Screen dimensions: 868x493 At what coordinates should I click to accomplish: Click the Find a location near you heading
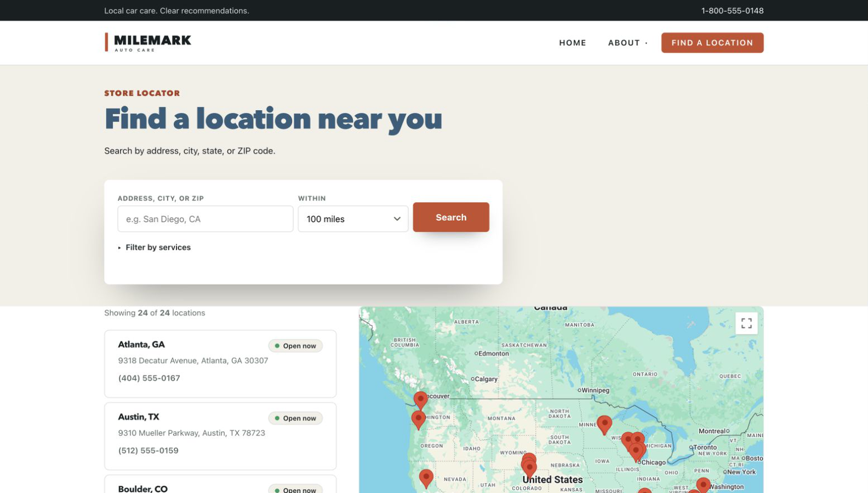[x=273, y=119]
